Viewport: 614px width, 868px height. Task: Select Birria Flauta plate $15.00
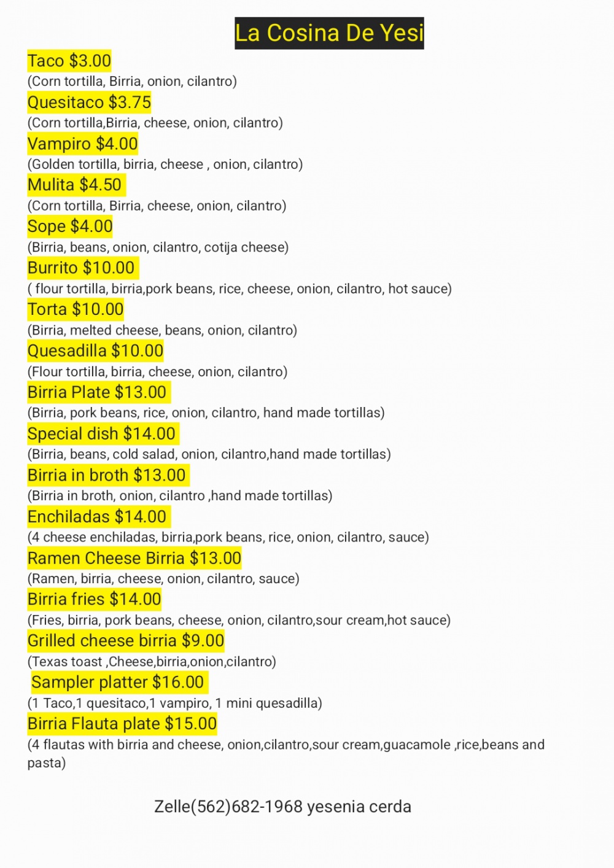point(122,724)
